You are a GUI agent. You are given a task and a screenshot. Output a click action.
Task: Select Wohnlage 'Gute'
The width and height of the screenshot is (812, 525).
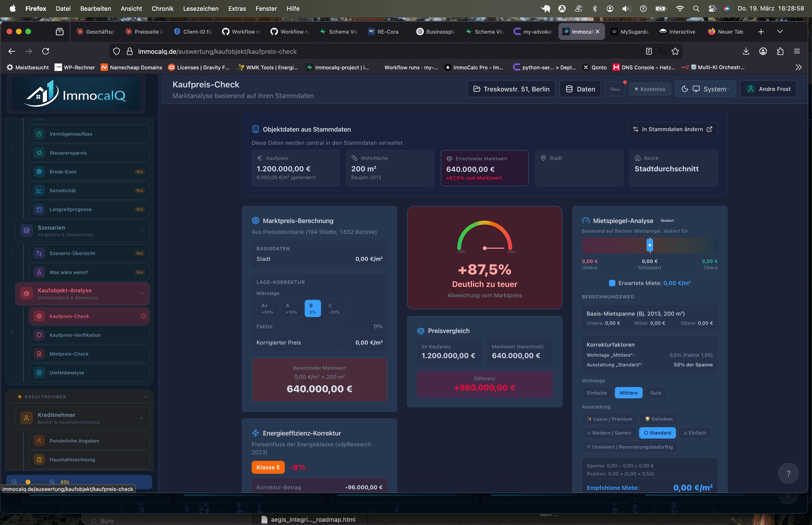(656, 393)
